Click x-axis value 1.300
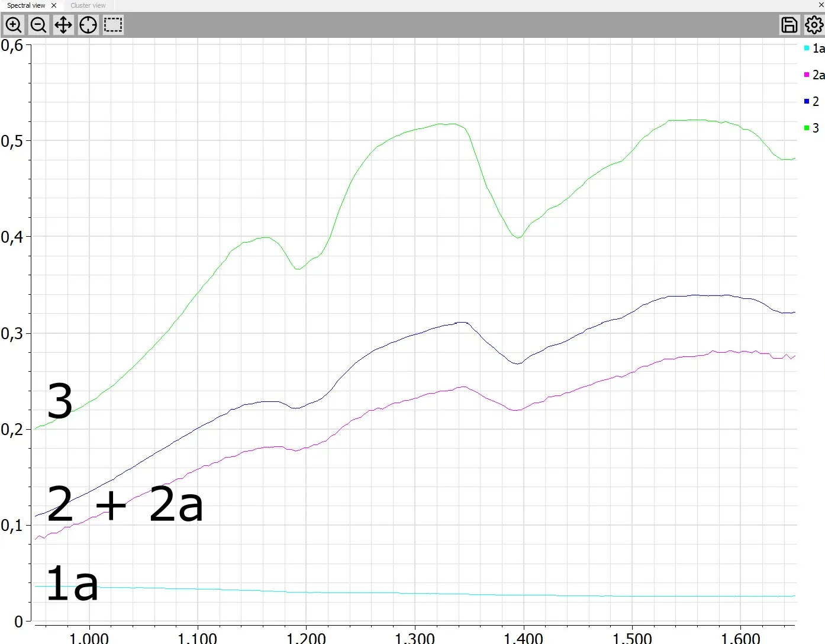This screenshot has height=644, width=825. click(415, 637)
